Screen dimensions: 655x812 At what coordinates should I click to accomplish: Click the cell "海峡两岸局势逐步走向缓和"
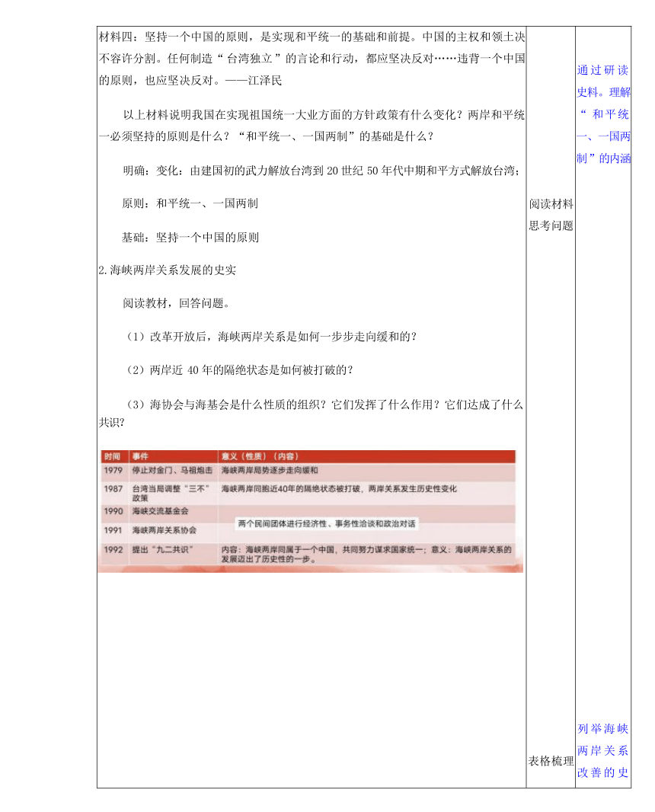click(x=270, y=470)
